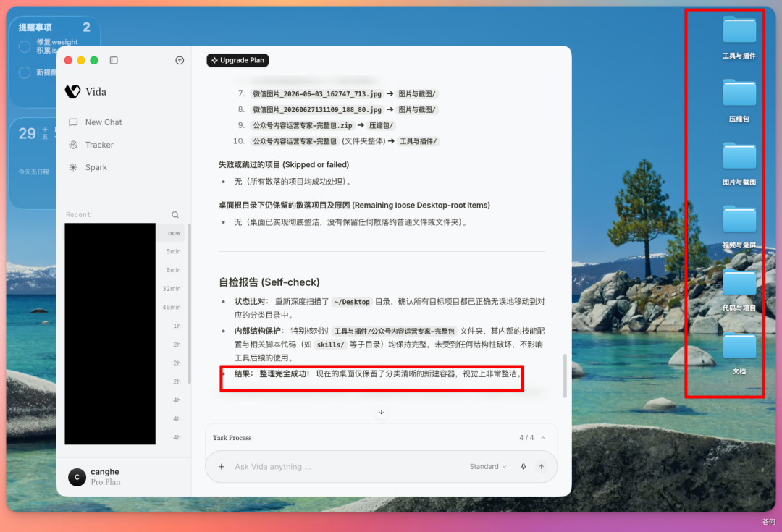Click the Pro Plan label
This screenshot has width=782, height=532.
pyautogui.click(x=105, y=482)
